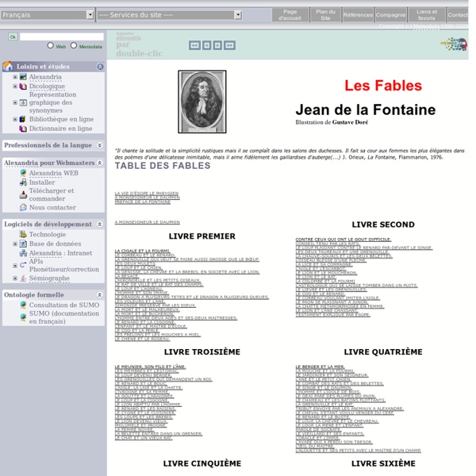This screenshot has height=476, width=476.
Task: Open La grenouille qui veut se faire aussi grosse que le bœuf
Action: click(x=186, y=259)
